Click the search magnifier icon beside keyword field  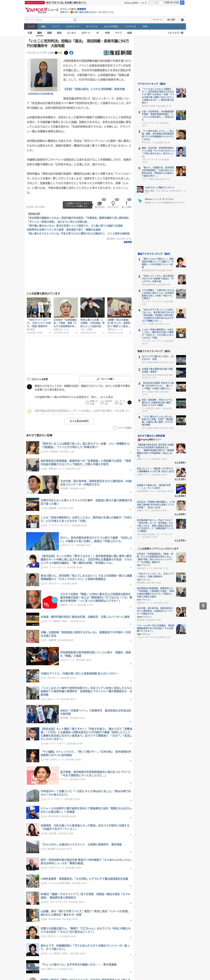(75, 20)
